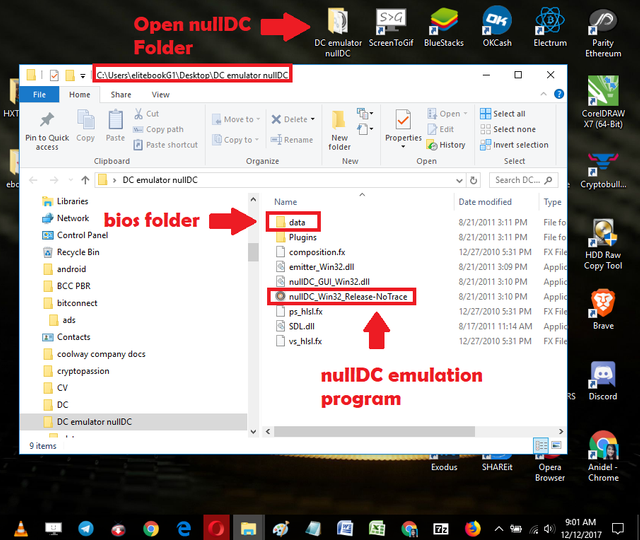This screenshot has height=540, width=640.
Task: Open the recent locations dropdown arrow
Action: pyautogui.click(x=71, y=180)
